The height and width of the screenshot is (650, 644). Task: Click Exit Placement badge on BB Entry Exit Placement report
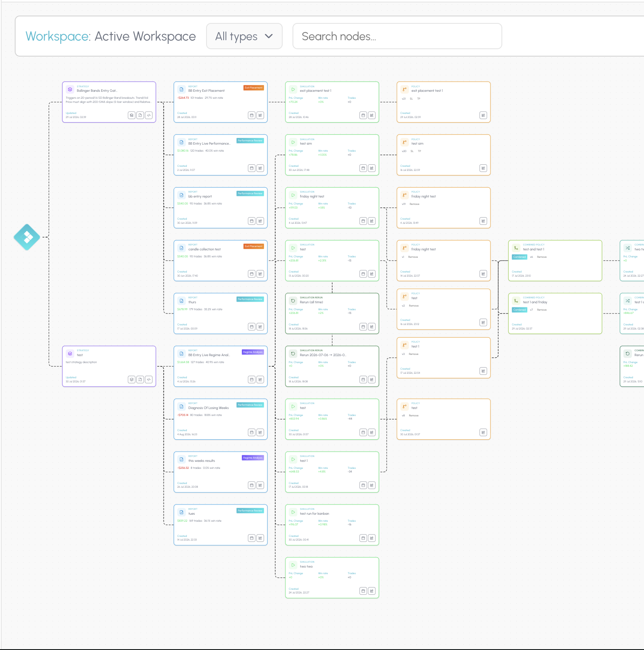[254, 88]
